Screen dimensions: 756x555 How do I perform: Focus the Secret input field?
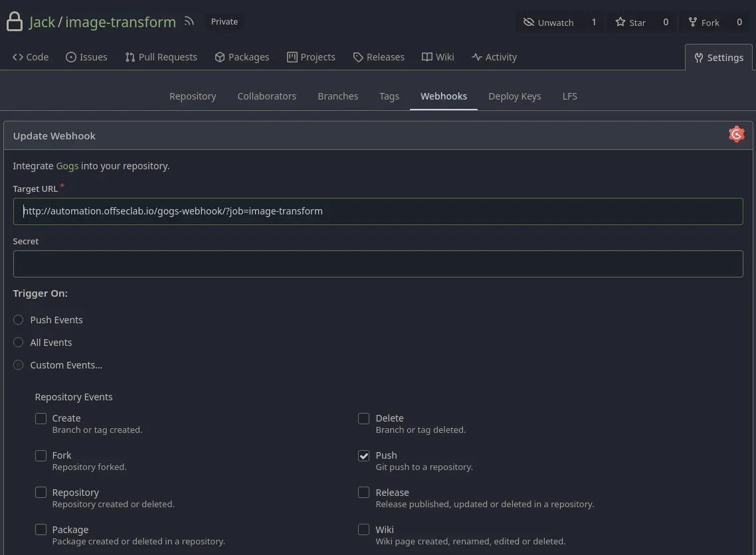(378, 264)
